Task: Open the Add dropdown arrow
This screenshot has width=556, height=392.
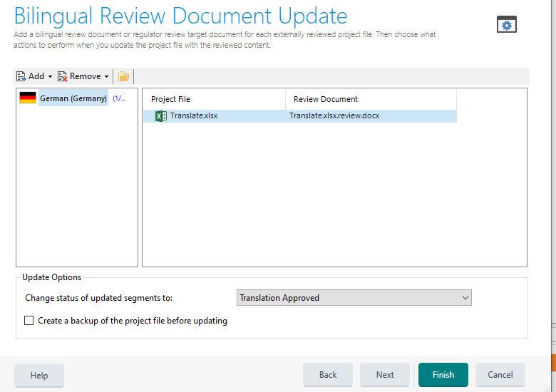Action: [x=50, y=76]
